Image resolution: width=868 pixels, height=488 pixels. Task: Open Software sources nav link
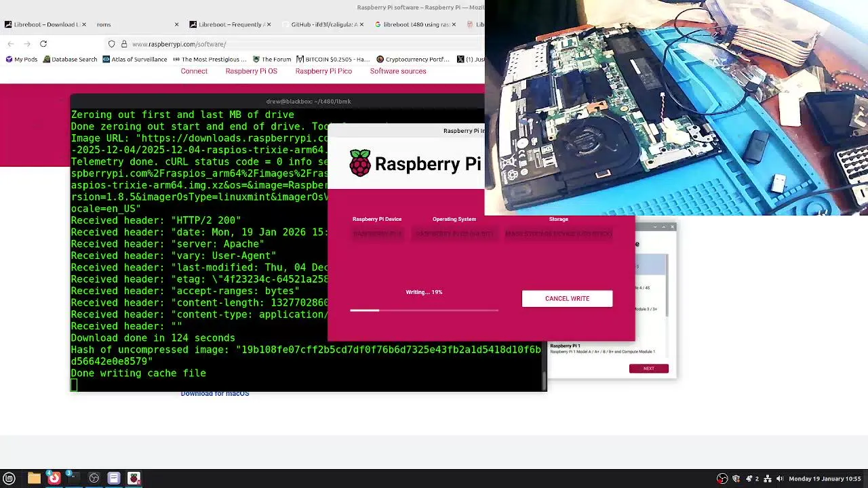pyautogui.click(x=398, y=71)
